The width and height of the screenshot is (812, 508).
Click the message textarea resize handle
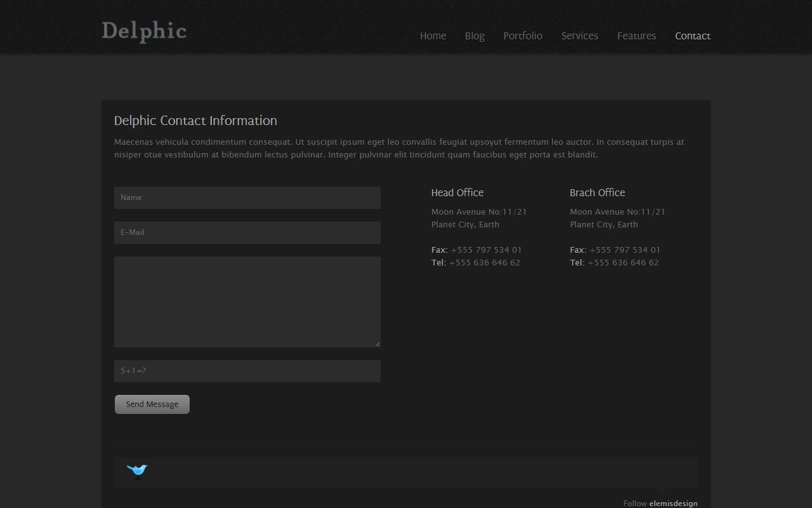377,344
